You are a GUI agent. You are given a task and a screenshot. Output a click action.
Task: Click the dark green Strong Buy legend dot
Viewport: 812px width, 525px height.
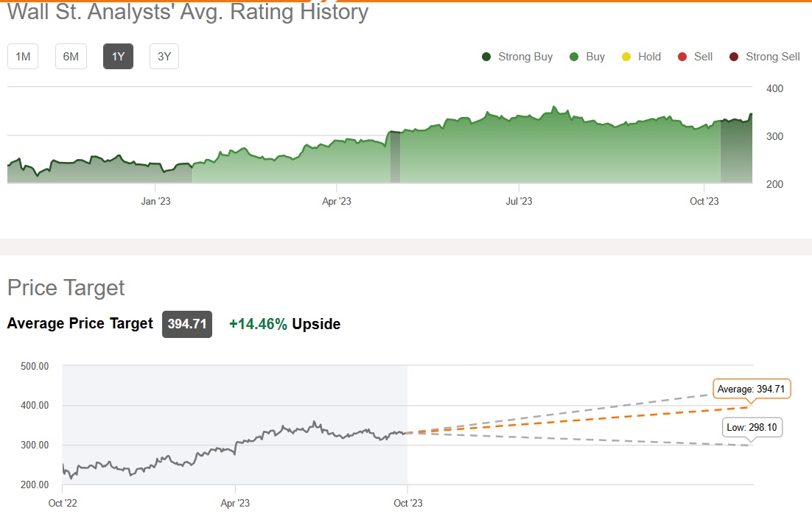coord(486,57)
